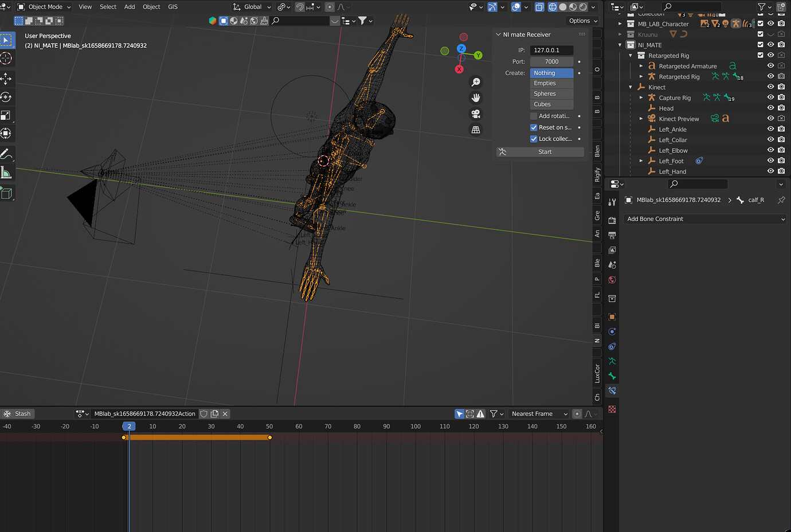Expand the Capture Rig tree item

point(641,98)
